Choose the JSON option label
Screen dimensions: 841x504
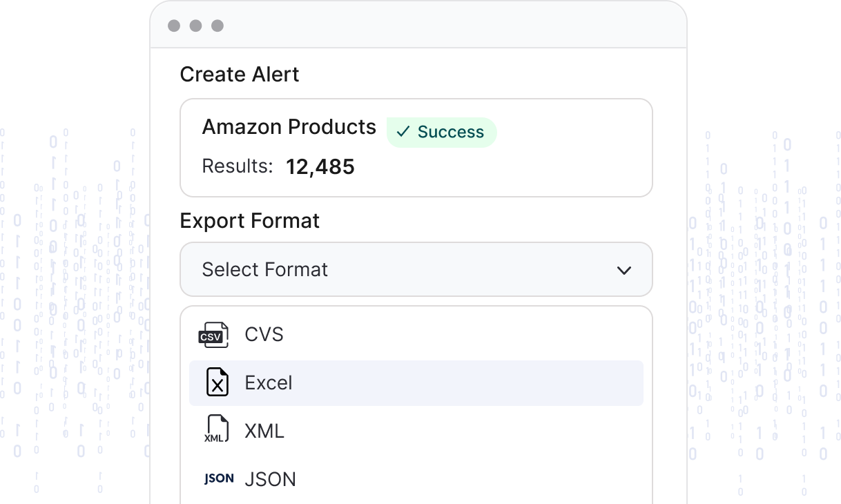[x=270, y=479]
